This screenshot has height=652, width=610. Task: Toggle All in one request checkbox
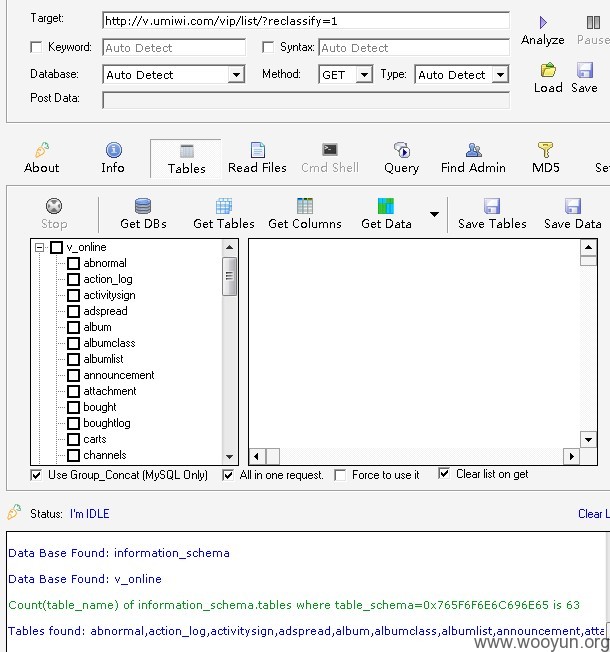pos(228,475)
